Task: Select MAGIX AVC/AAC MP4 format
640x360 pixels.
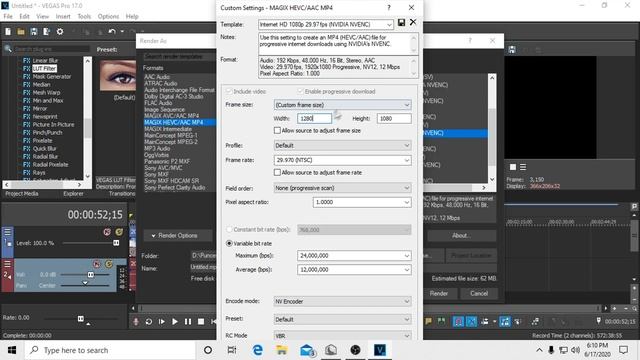Action: (172, 116)
